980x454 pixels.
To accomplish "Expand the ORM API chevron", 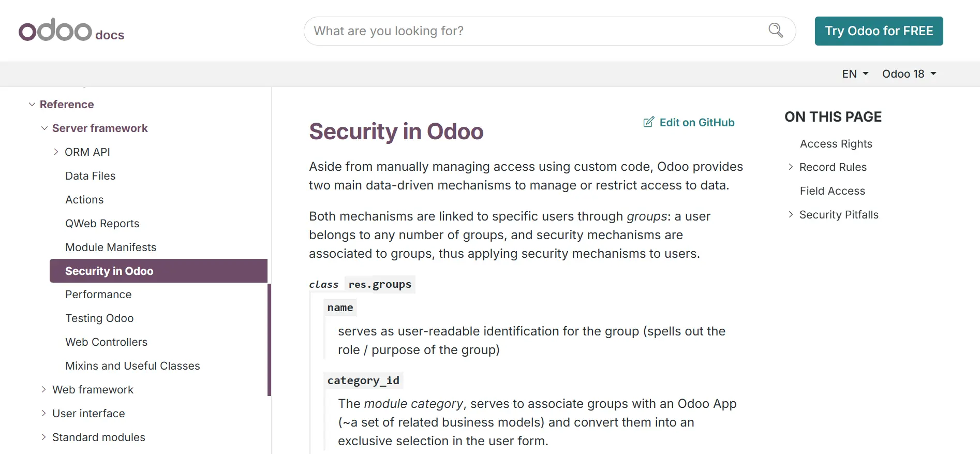I will click(56, 152).
